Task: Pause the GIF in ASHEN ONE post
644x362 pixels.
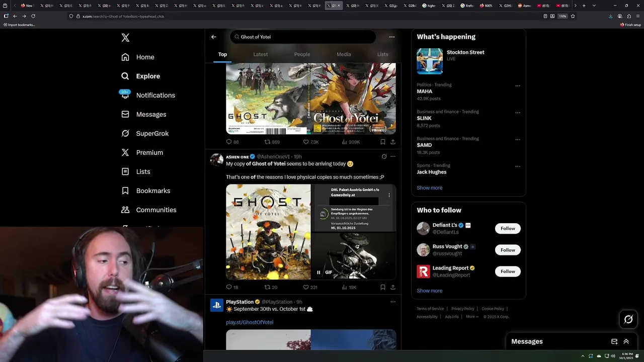Action: pyautogui.click(x=318, y=273)
